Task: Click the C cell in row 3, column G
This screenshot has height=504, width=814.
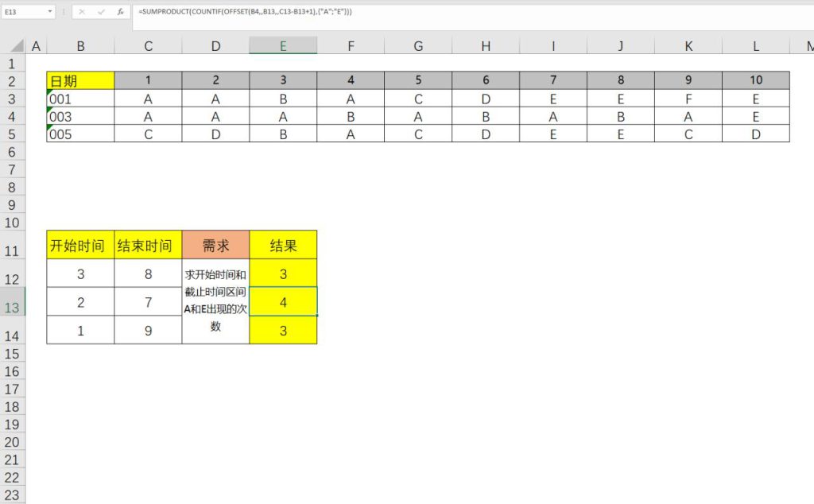Action: [x=418, y=99]
